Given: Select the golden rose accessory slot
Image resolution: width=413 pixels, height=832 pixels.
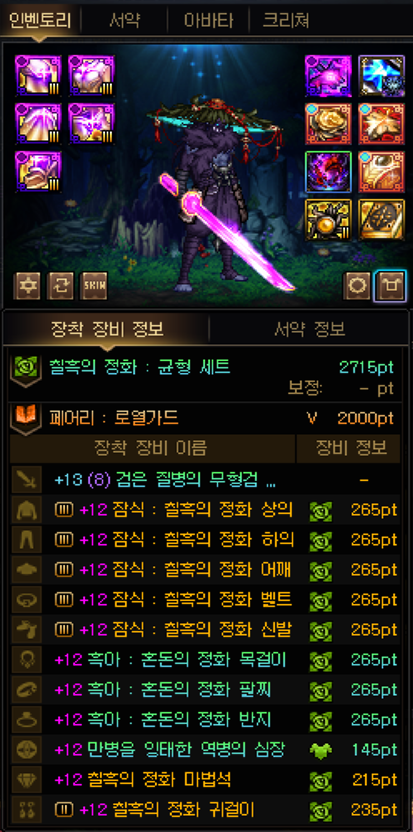Looking at the screenshot, I should pos(328,124).
